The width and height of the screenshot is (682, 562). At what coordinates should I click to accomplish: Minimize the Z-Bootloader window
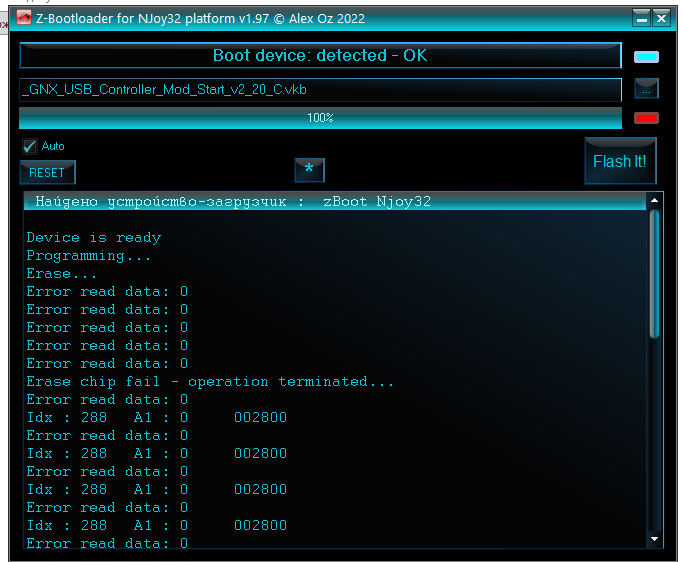(x=641, y=18)
